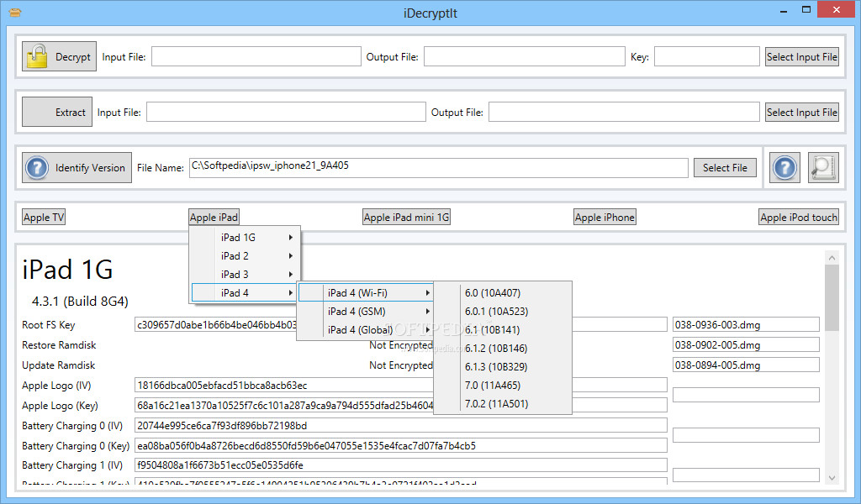Viewport: 861px width, 504px height.
Task: Open the Apple TV menu
Action: coord(44,218)
